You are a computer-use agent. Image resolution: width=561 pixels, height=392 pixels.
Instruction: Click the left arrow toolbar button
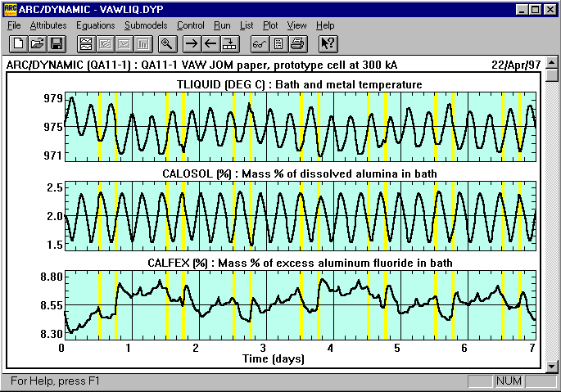[x=211, y=43]
